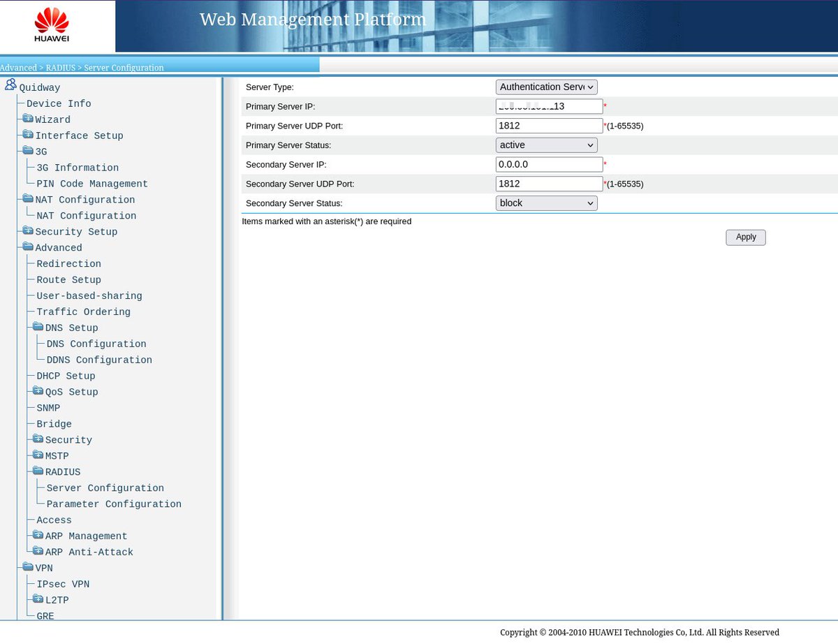Edit the Primary Server IP field
The width and height of the screenshot is (838, 644).
(x=550, y=106)
